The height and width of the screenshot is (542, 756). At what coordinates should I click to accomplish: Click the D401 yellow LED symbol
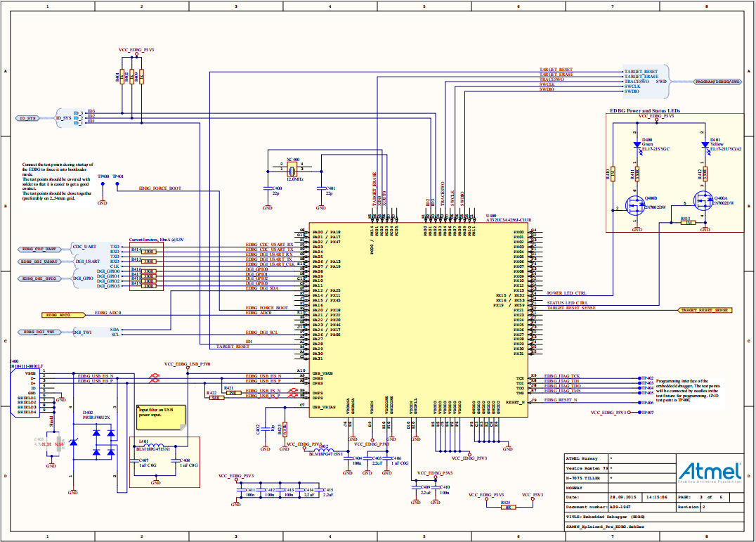pos(705,143)
